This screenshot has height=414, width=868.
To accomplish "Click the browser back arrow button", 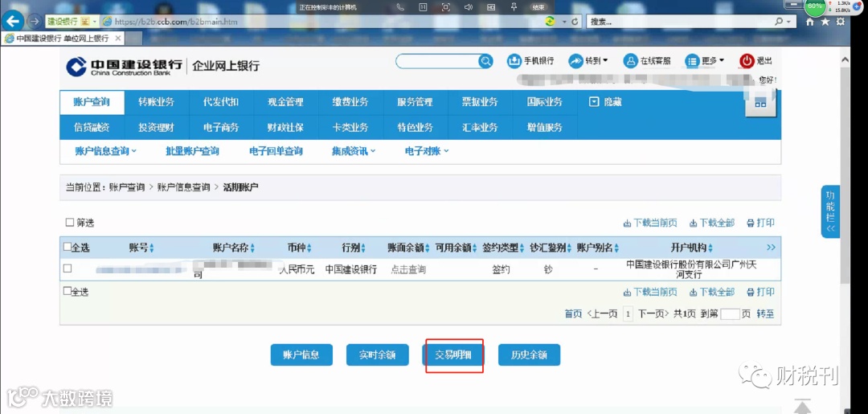I will coord(13,22).
